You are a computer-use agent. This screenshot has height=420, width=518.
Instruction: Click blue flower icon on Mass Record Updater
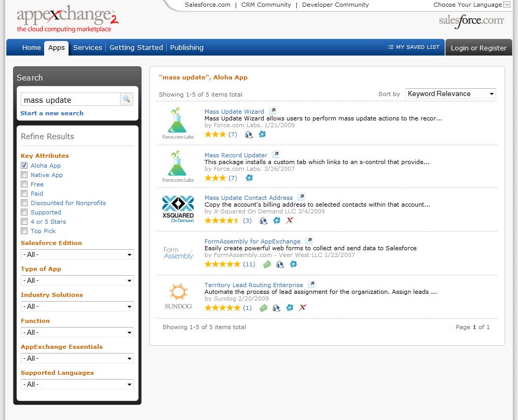click(250, 178)
